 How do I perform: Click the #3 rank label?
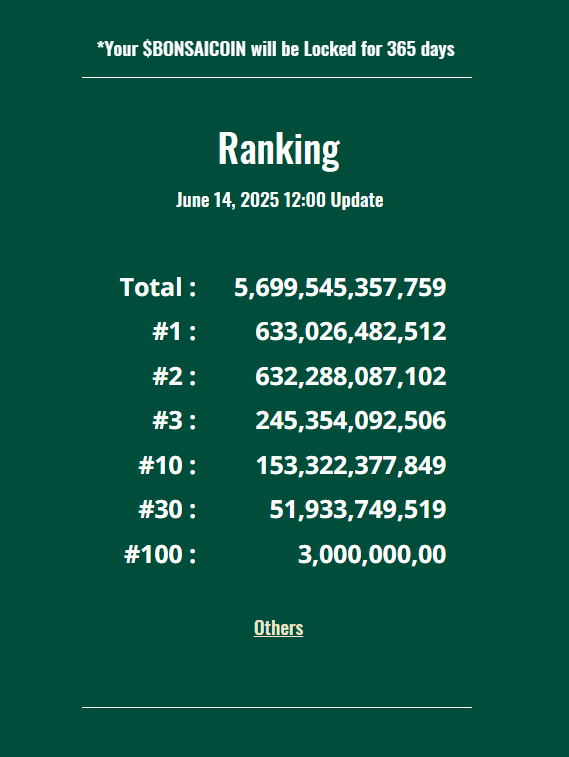[174, 421]
